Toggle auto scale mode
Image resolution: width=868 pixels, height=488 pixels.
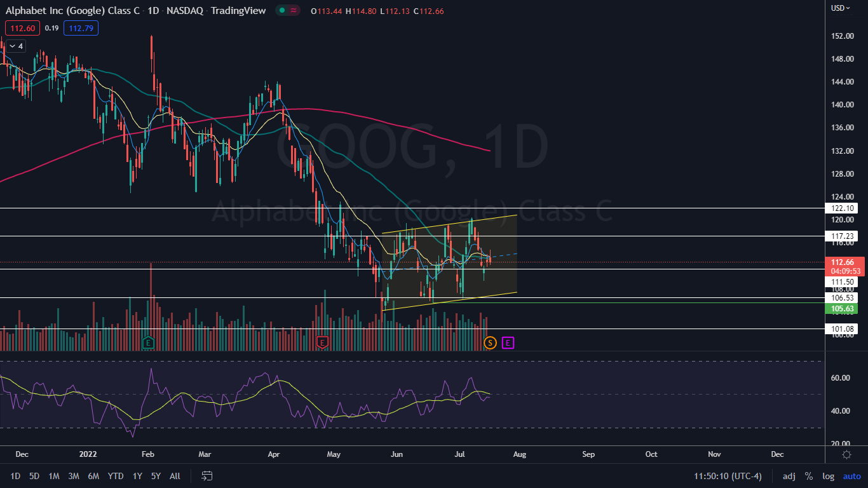(x=851, y=476)
